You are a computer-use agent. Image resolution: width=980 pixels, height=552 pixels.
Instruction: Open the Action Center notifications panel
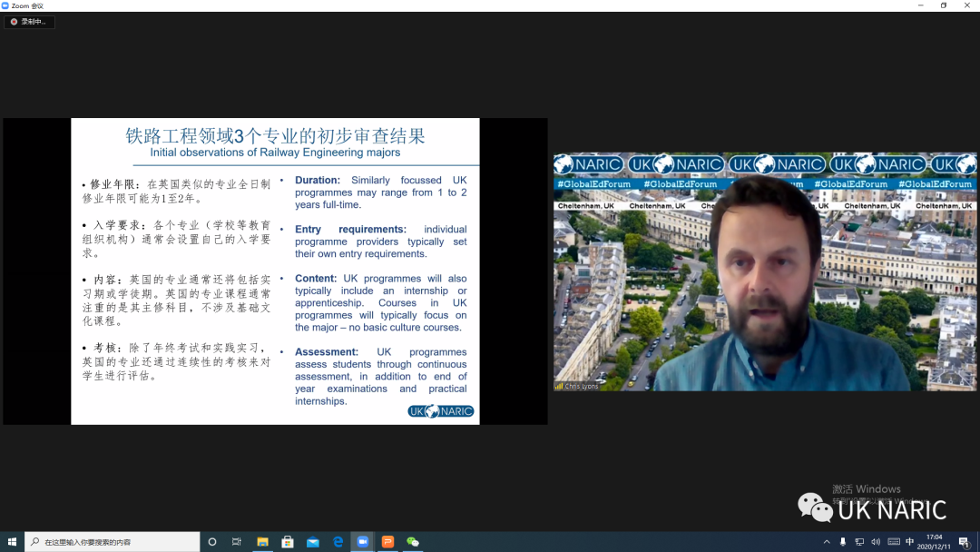click(x=965, y=542)
